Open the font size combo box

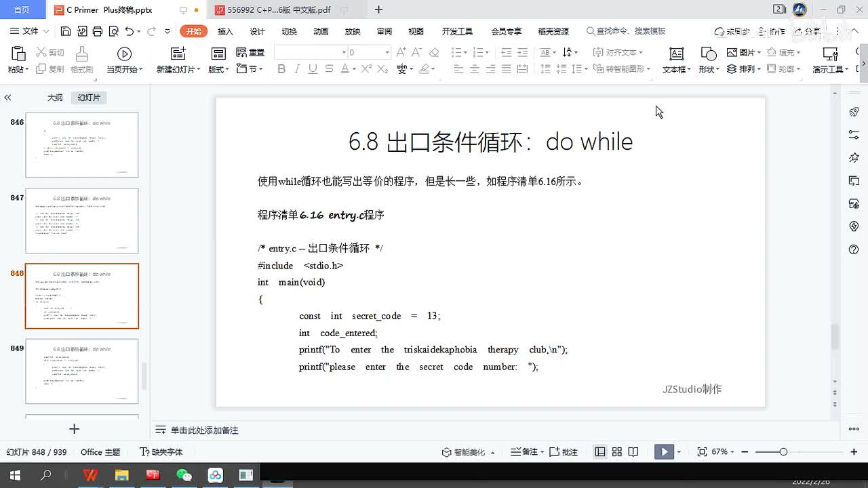[x=369, y=52]
